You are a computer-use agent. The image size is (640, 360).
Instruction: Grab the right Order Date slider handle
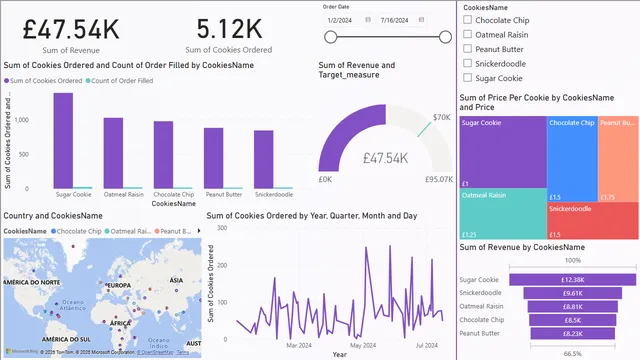click(445, 37)
